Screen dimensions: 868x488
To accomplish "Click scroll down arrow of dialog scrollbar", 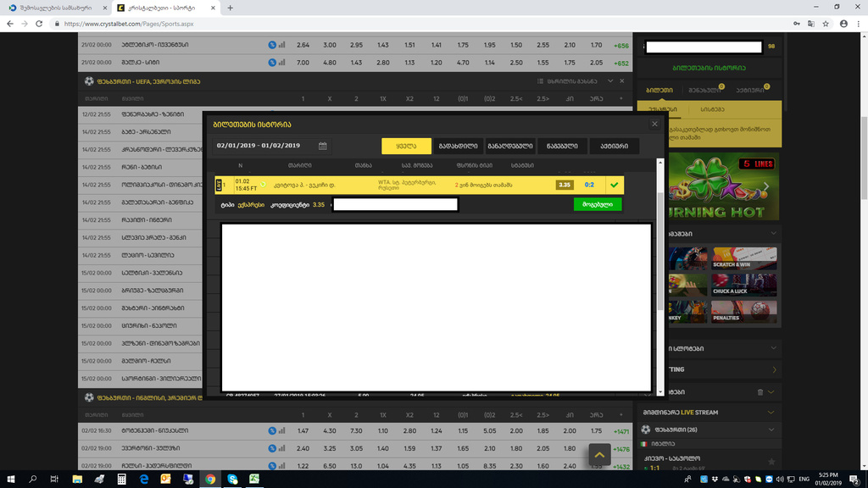I will (x=659, y=391).
